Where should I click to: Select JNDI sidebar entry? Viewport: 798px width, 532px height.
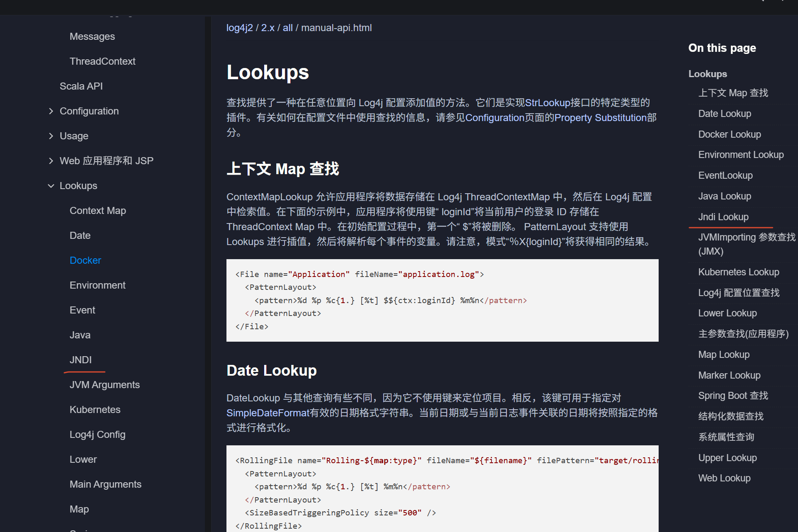point(80,360)
